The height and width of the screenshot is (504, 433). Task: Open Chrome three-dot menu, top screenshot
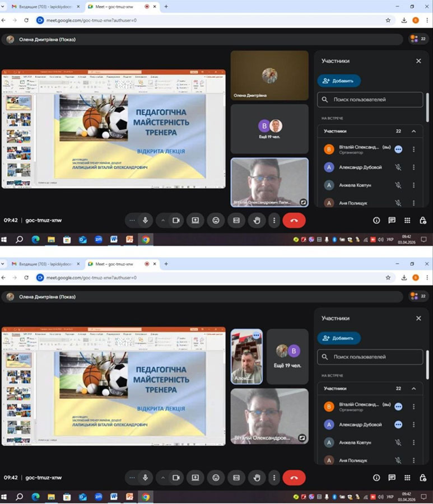427,20
